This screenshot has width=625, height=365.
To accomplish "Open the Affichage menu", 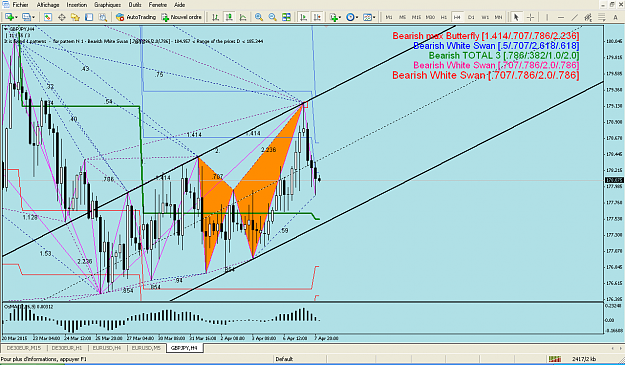I will pyautogui.click(x=48, y=5).
